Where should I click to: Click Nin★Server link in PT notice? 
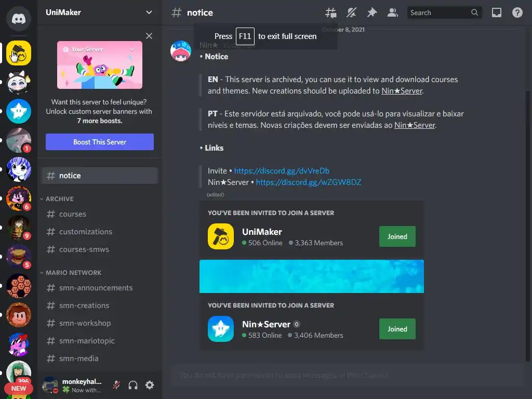pos(415,125)
